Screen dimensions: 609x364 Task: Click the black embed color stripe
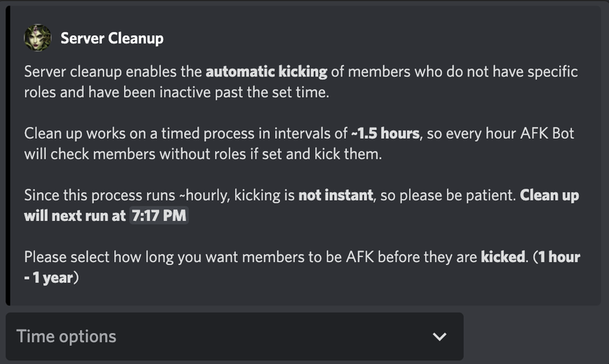tap(8, 155)
